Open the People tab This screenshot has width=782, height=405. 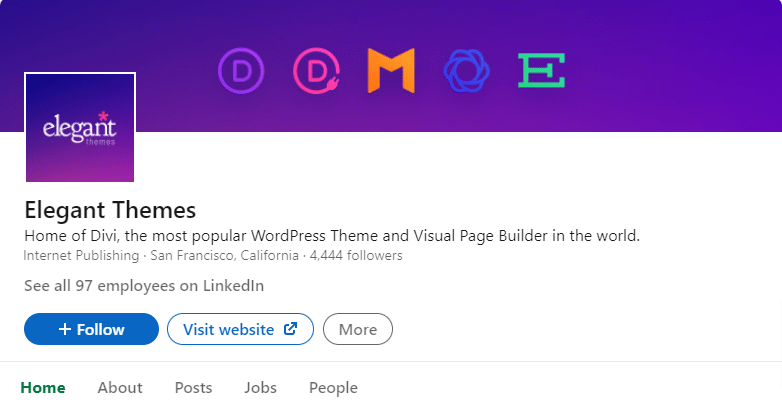click(x=333, y=388)
